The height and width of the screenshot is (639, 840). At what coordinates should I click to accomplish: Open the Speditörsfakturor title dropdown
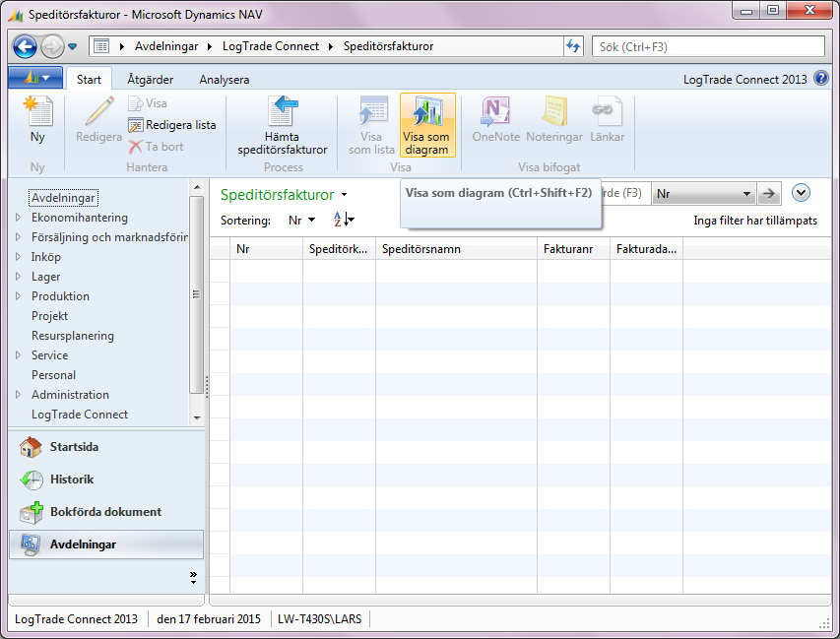coord(344,194)
